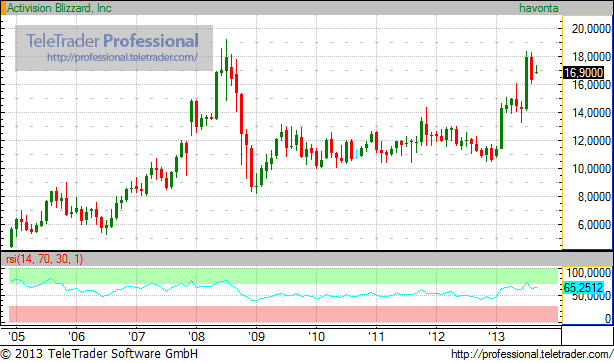Click the '13 year label on time axis
This screenshot has height=363, width=614.
496,336
